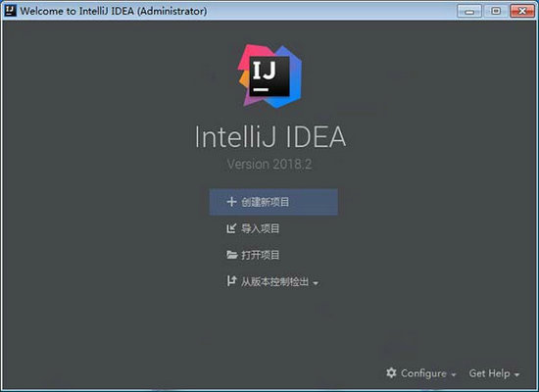
Task: Click the Configure text label
Action: pos(423,373)
